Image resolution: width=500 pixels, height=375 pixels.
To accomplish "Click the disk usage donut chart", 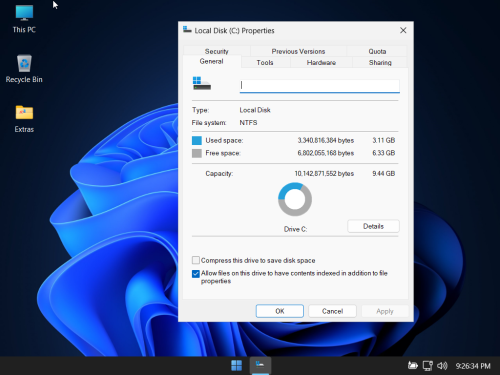I will coord(295,199).
